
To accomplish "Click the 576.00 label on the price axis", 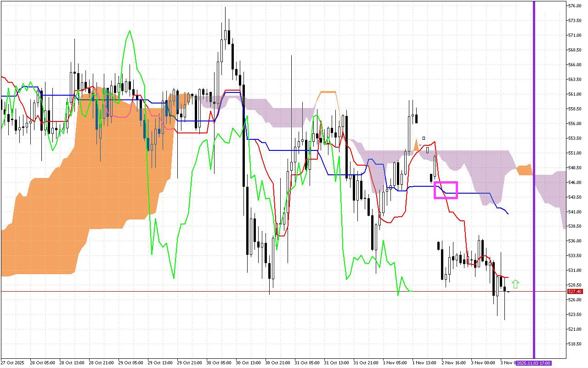I will [x=575, y=6].
